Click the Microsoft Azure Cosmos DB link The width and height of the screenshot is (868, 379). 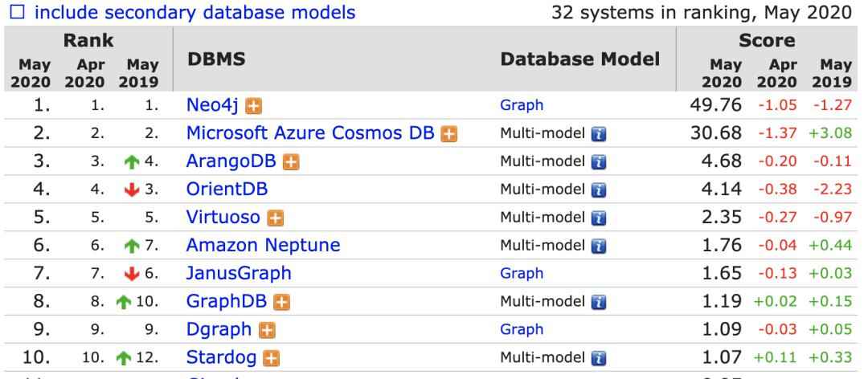click(x=311, y=133)
